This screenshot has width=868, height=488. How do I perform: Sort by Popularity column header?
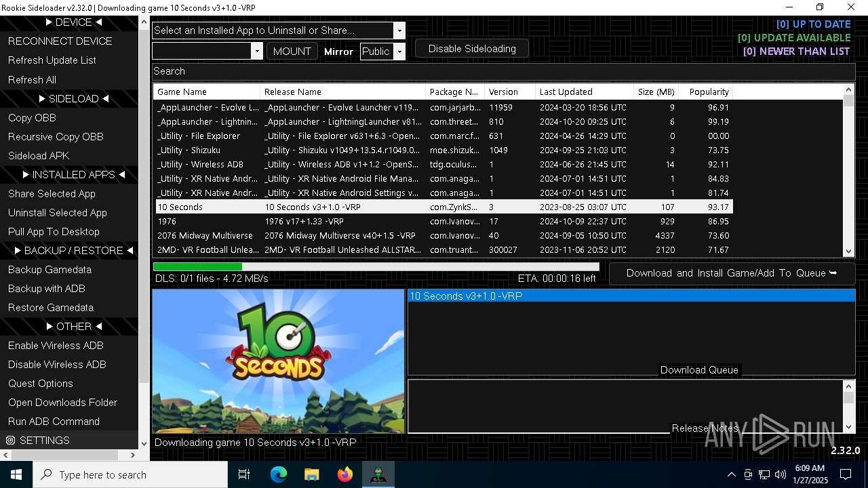pos(707,91)
